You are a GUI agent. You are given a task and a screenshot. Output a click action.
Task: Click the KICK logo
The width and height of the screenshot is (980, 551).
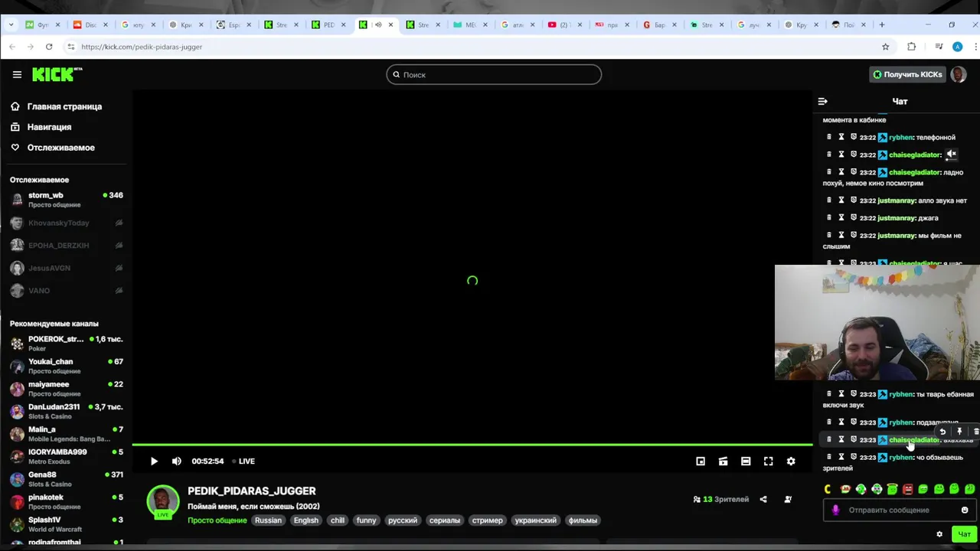(57, 74)
